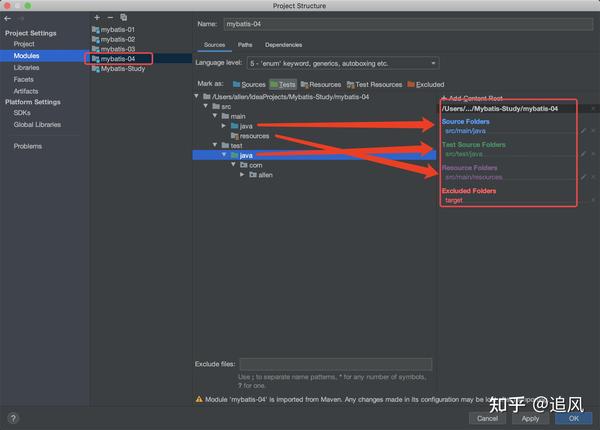Click Add Content Root
The width and height of the screenshot is (600, 430).
coord(472,98)
